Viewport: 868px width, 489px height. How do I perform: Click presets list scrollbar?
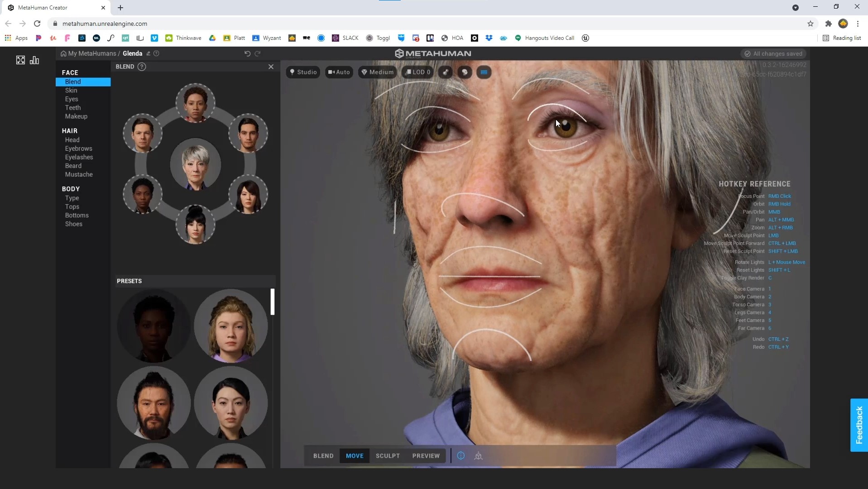click(273, 302)
